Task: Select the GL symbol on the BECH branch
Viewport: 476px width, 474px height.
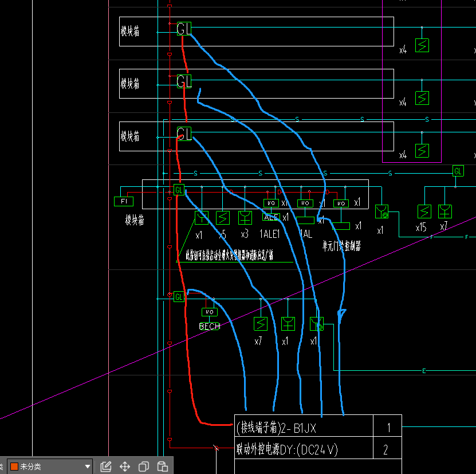Action: point(179,296)
